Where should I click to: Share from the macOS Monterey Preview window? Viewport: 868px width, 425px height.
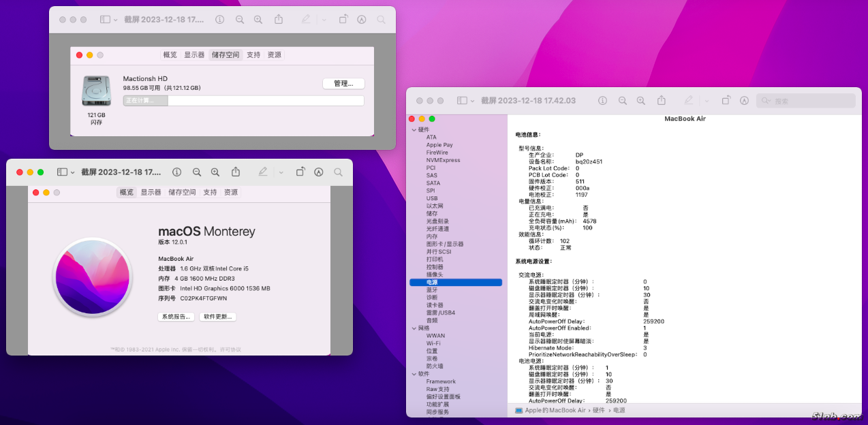point(236,172)
